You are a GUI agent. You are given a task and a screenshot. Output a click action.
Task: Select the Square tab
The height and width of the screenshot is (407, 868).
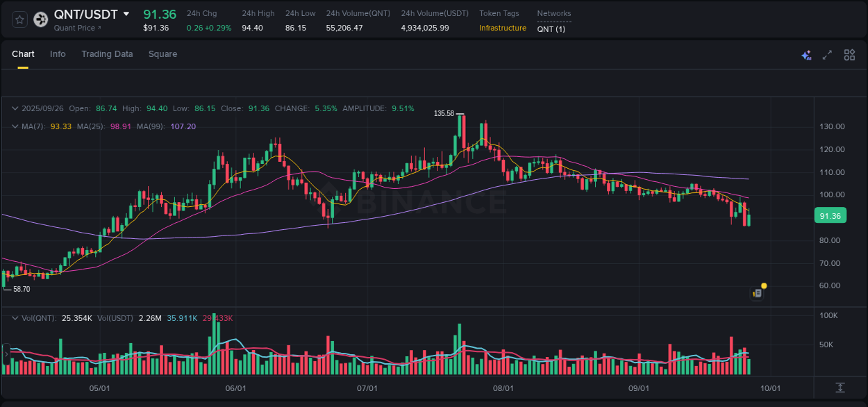pyautogui.click(x=162, y=53)
